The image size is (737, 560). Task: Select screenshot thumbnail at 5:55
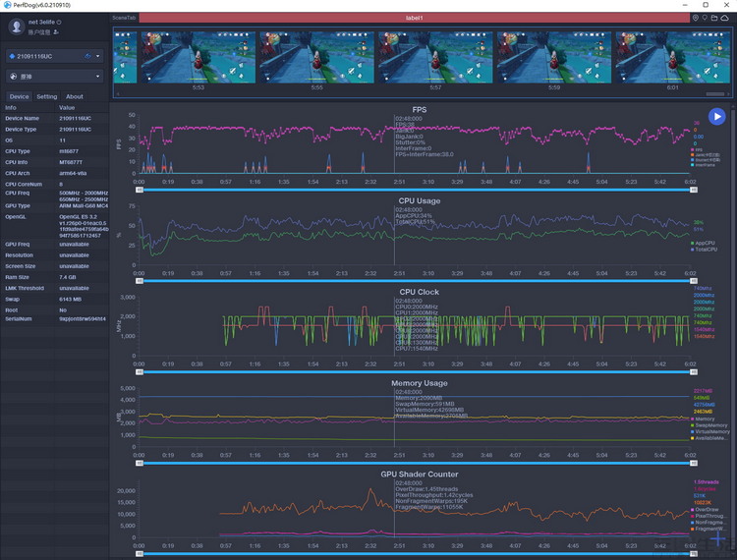(x=316, y=57)
